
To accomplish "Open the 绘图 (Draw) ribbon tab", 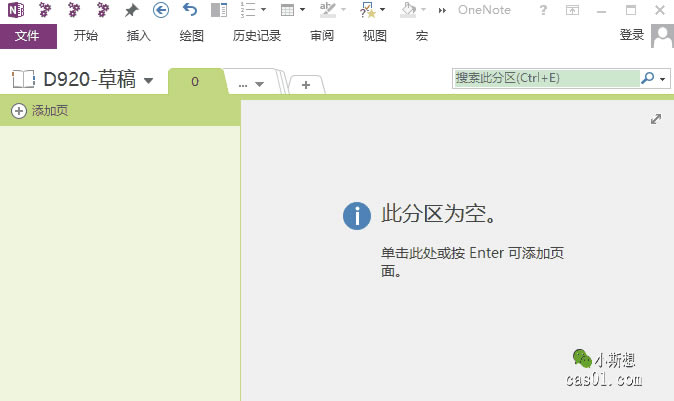I will pos(191,36).
